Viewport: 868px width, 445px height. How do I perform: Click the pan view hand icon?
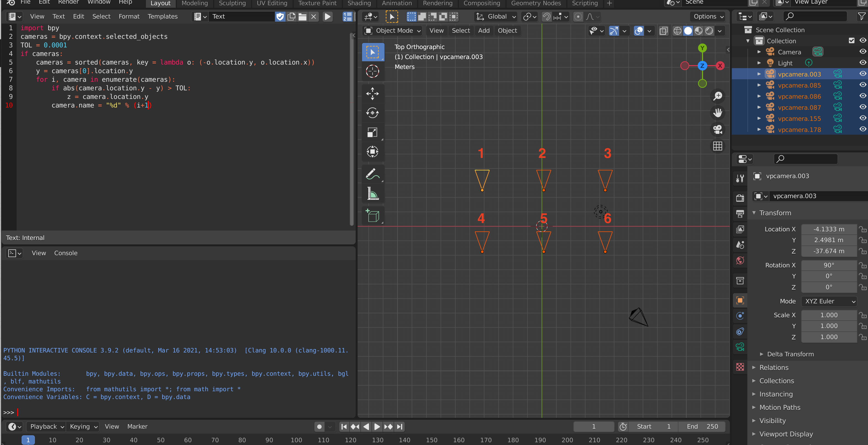click(718, 113)
